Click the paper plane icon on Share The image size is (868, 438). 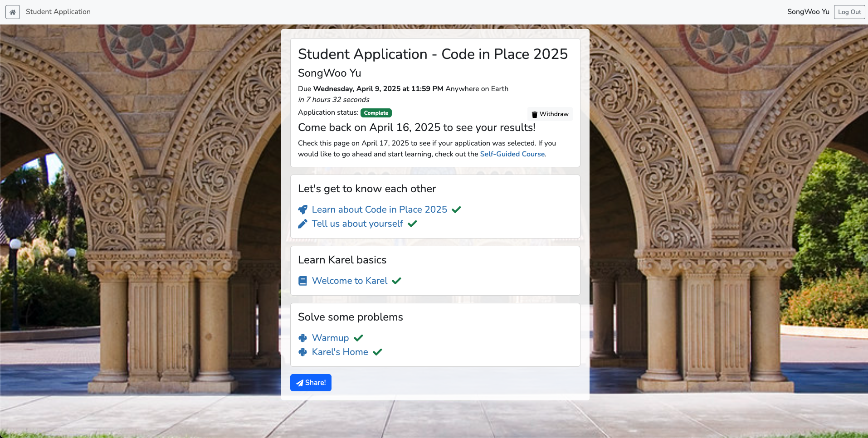click(x=300, y=383)
